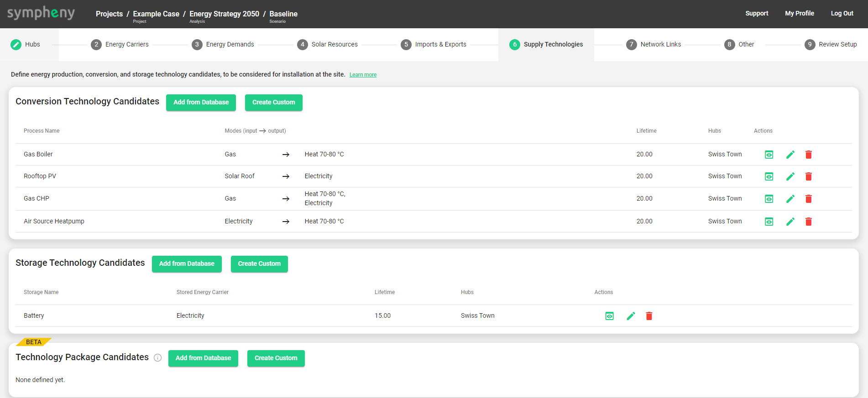Screen dimensions: 868x398
Task: View the Battery storage details
Action: (x=609, y=316)
